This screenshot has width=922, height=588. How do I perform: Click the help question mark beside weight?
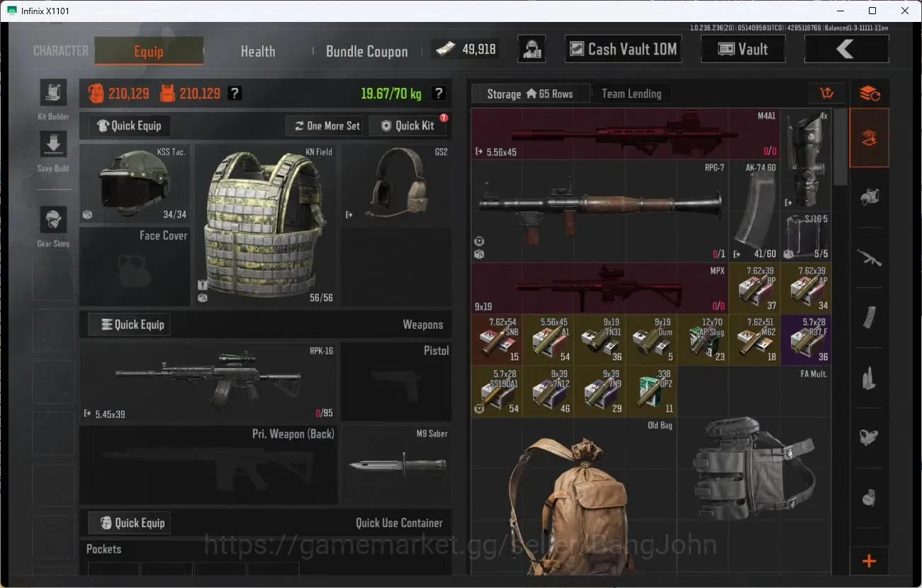[439, 93]
